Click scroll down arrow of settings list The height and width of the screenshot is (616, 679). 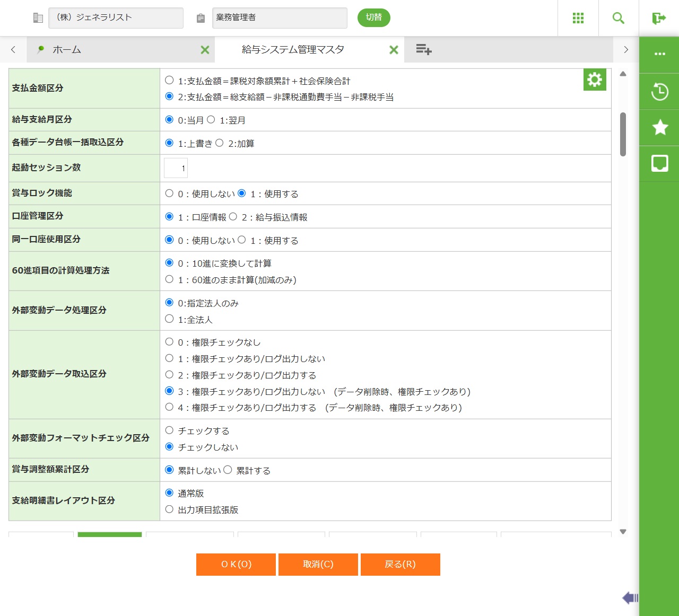(x=623, y=531)
